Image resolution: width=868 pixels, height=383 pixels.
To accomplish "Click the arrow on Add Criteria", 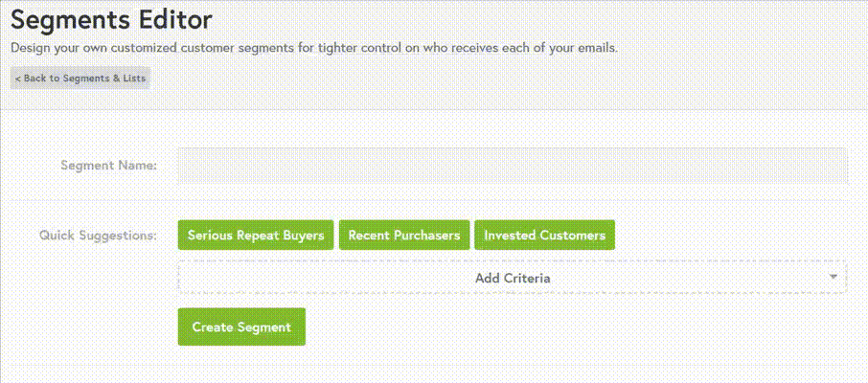I will click(x=834, y=277).
